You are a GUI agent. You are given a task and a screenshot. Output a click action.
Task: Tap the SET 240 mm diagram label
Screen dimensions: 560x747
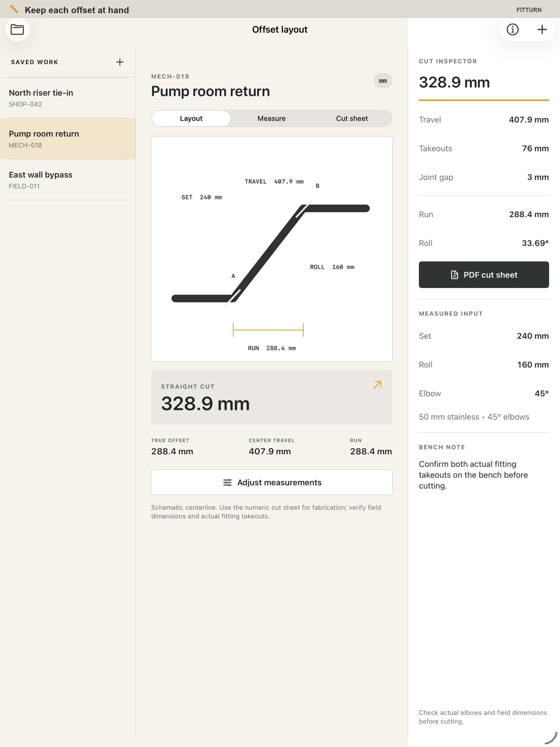201,197
